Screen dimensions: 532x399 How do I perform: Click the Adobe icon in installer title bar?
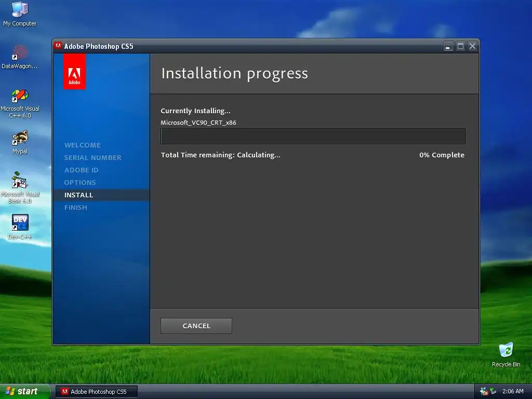(58, 46)
